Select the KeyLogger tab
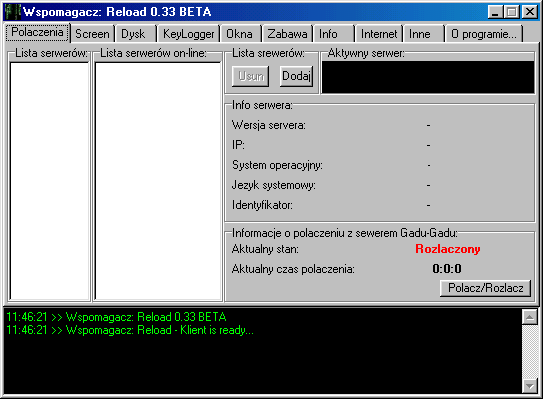The image size is (543, 399). click(x=189, y=34)
